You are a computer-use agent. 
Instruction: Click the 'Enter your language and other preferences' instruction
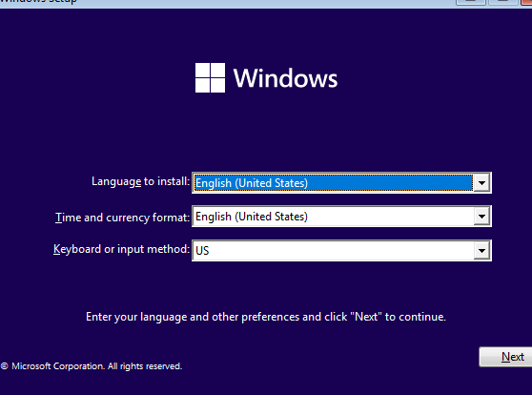[266, 317]
